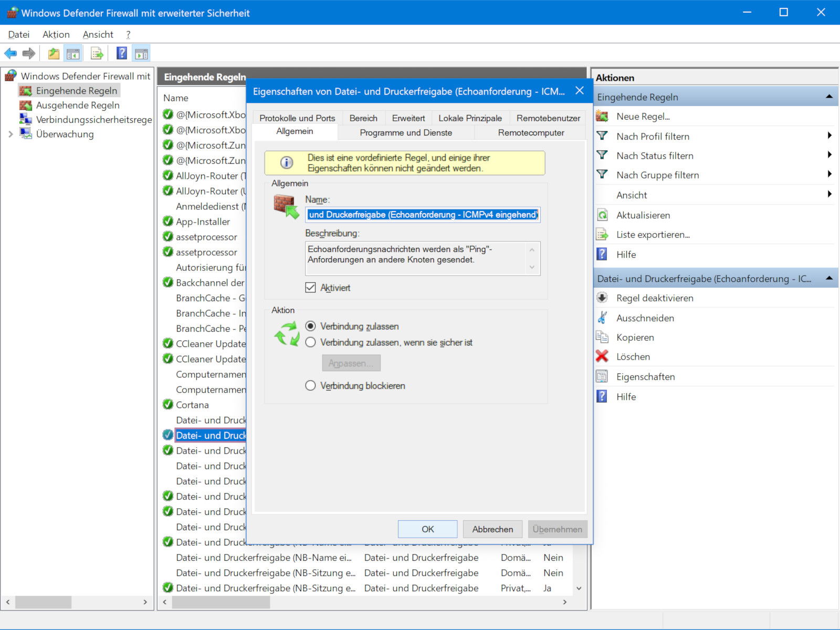840x630 pixels.
Task: Click rules list vertical scrollbar down arrow
Action: 579,589
